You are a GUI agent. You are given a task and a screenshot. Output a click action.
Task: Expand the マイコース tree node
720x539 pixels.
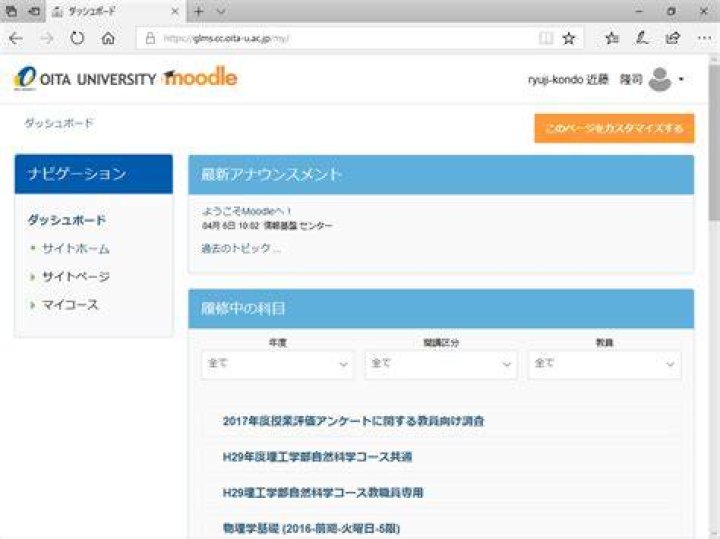click(32, 305)
